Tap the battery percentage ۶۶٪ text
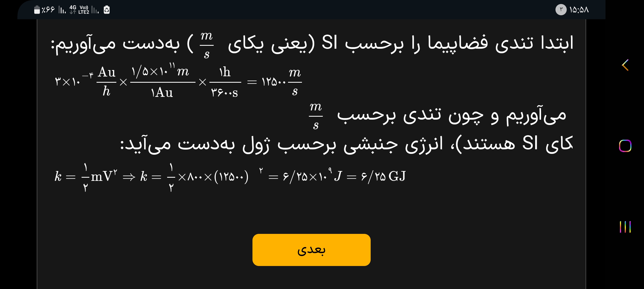 [x=48, y=10]
